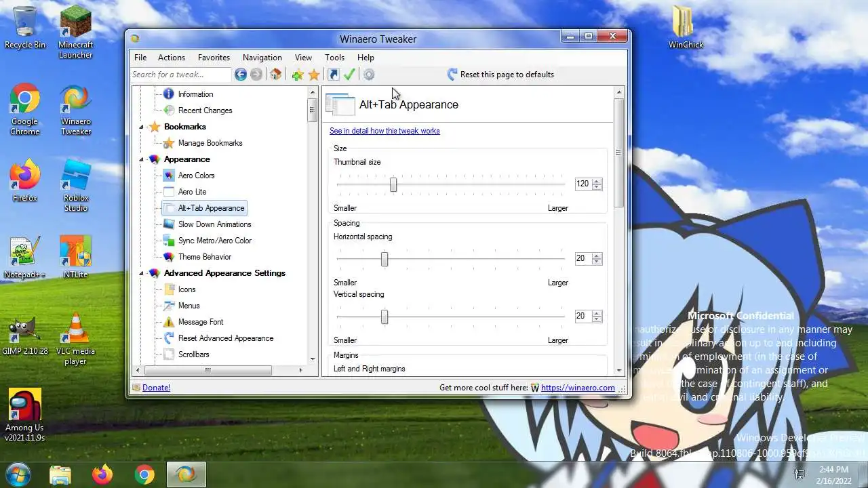Screen dimensions: 868x488
Task: Open the Information tree item
Action: (195, 94)
